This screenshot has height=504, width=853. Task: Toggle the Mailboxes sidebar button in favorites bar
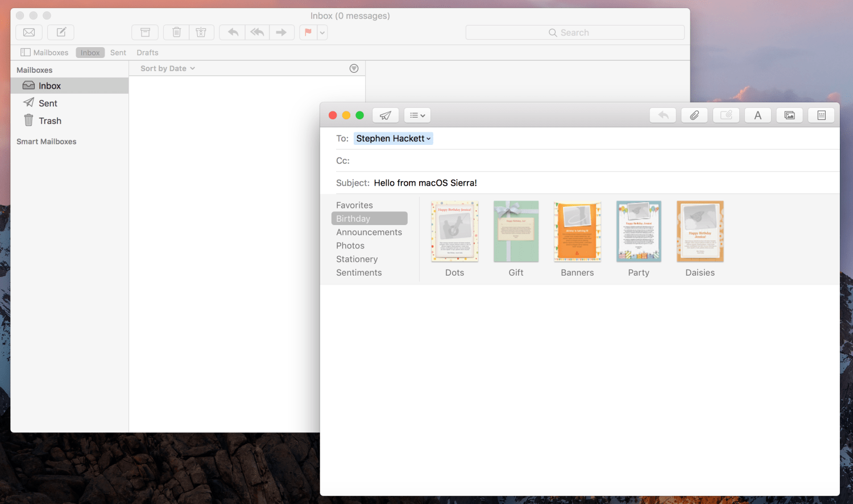pyautogui.click(x=44, y=52)
